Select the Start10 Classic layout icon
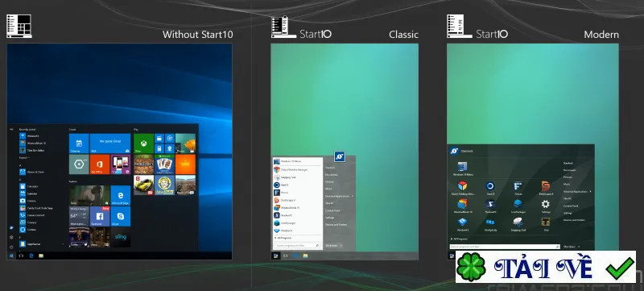Viewport: 644px width, 291px height. click(x=283, y=27)
